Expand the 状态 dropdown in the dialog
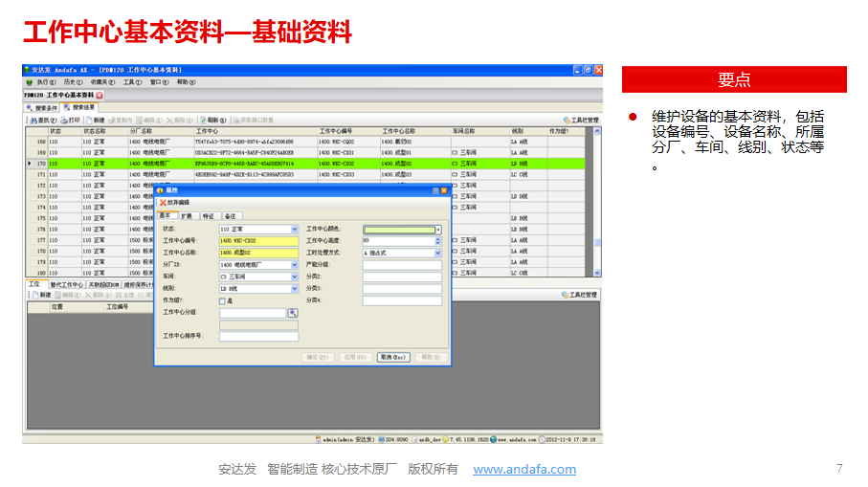 [x=294, y=230]
